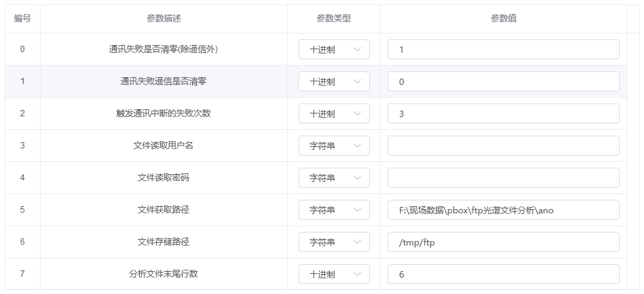The image size is (644, 294).
Task: Open parameter type dropdown for row 0
Action: click(334, 49)
